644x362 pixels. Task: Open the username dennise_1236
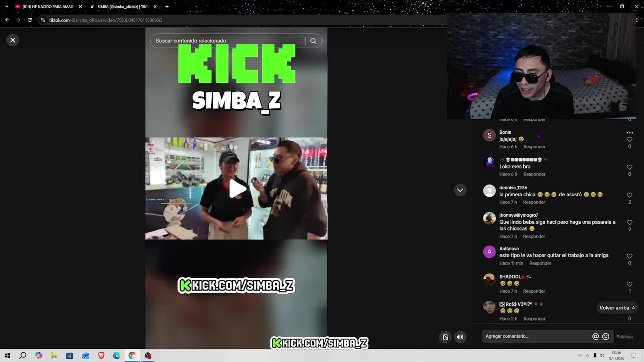[x=513, y=188]
